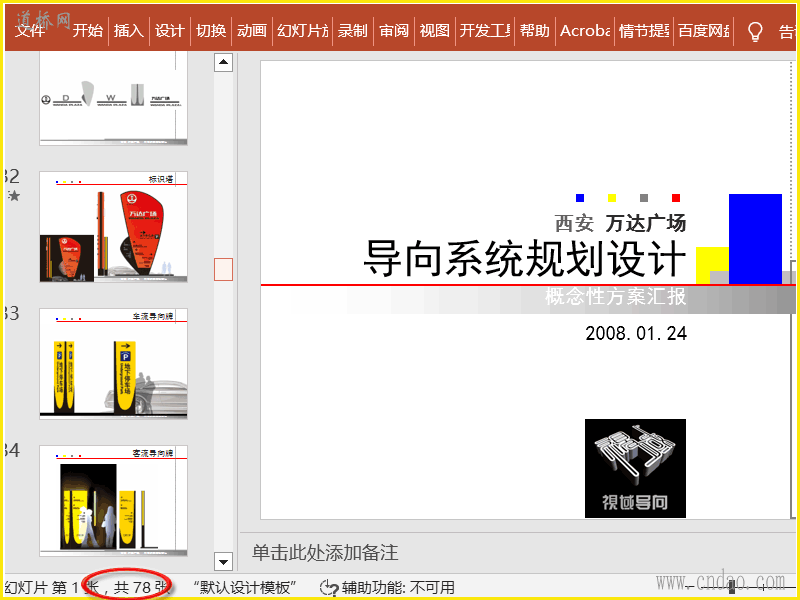This screenshot has width=800, height=600.
Task: Click the notes area 单击此处添加备注
Action: (325, 553)
